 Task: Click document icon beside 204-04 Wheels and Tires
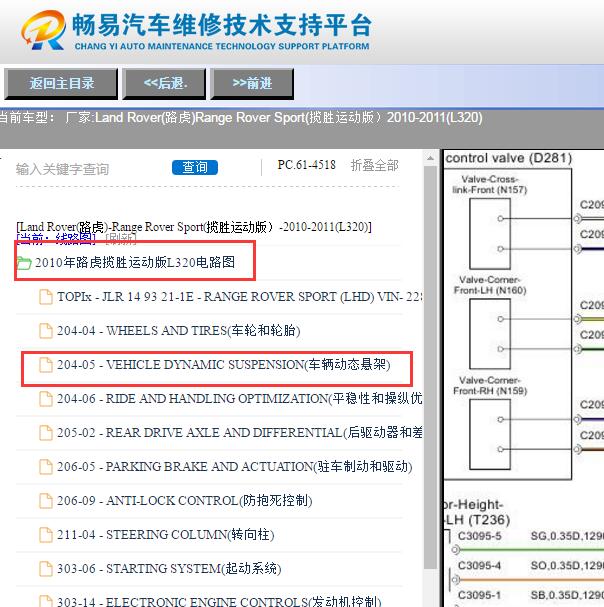(46, 331)
